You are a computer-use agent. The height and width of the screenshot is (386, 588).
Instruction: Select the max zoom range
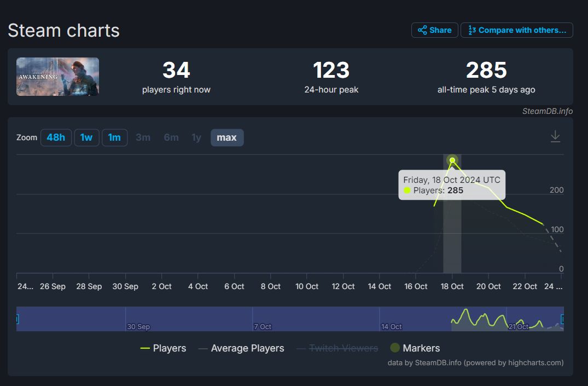pos(227,137)
